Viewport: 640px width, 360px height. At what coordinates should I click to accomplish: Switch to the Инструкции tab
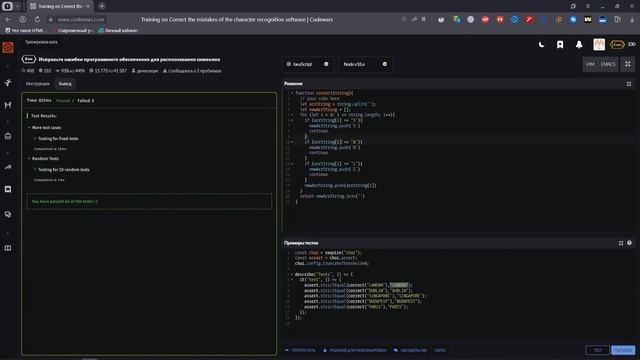click(x=38, y=84)
